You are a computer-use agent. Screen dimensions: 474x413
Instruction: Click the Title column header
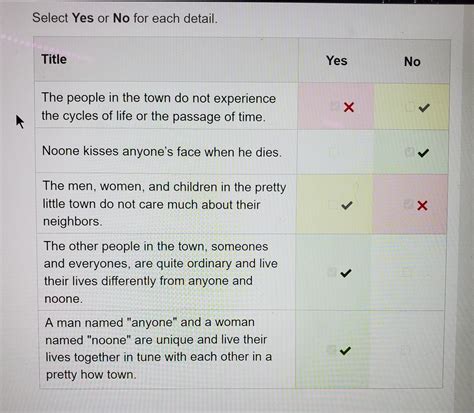tap(54, 59)
